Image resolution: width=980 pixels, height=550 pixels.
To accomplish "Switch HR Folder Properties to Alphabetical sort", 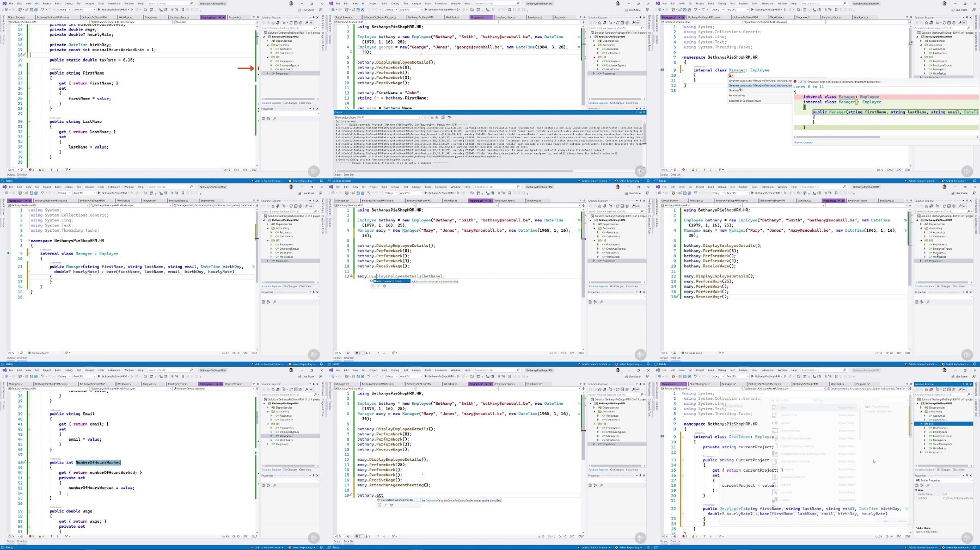I will (922, 485).
